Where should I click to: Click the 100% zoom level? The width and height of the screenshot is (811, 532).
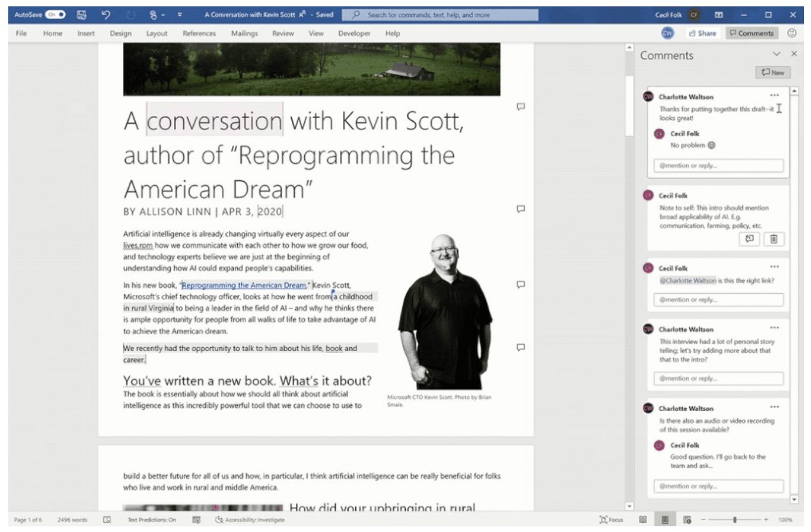[x=785, y=520]
